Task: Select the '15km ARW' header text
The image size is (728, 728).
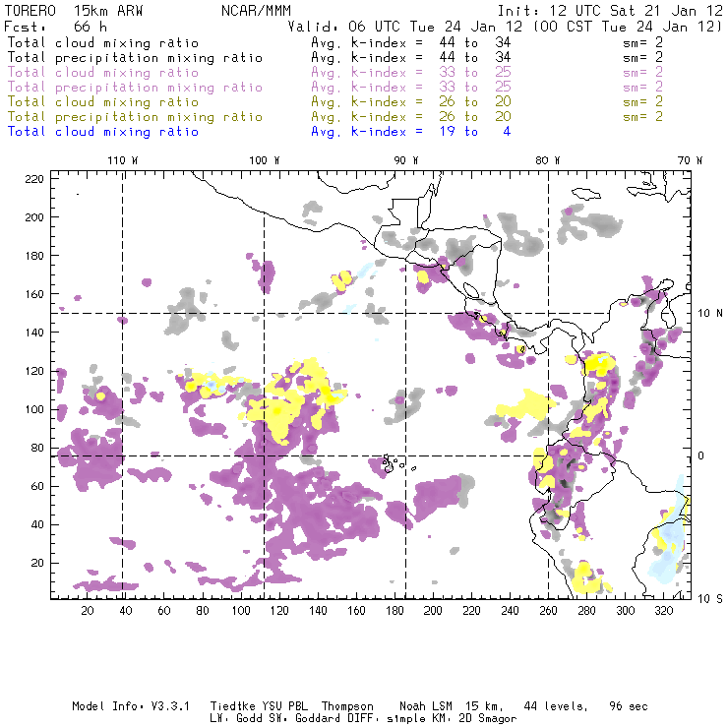Action: 108,11
